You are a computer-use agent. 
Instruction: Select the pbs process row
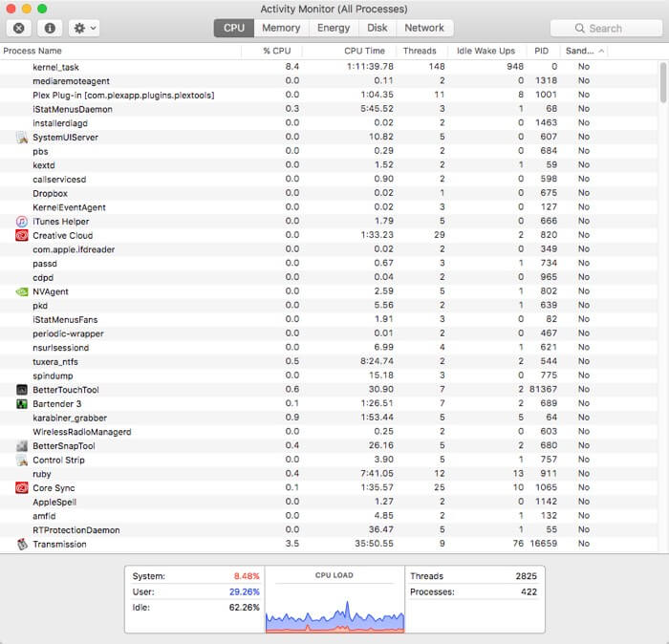[329, 151]
